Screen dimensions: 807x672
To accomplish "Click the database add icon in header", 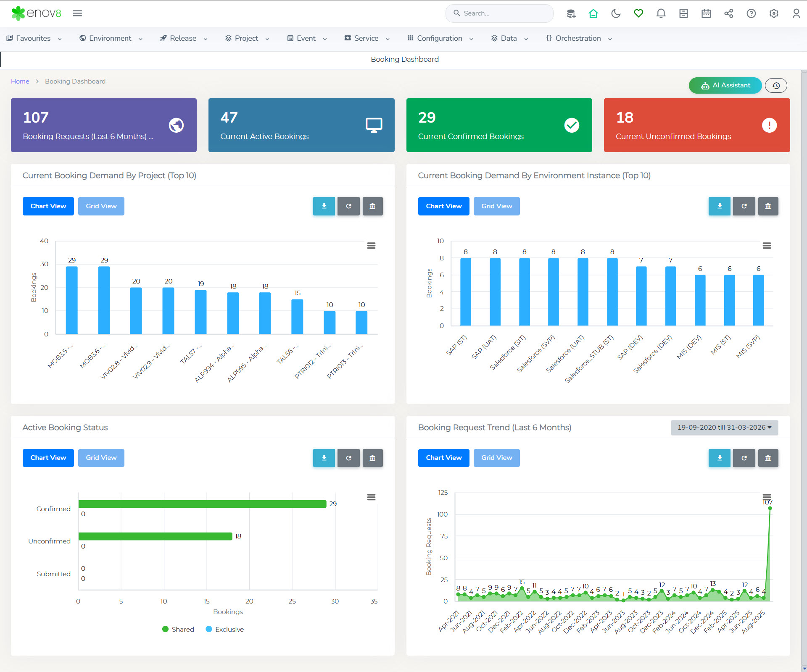I will tap(571, 13).
